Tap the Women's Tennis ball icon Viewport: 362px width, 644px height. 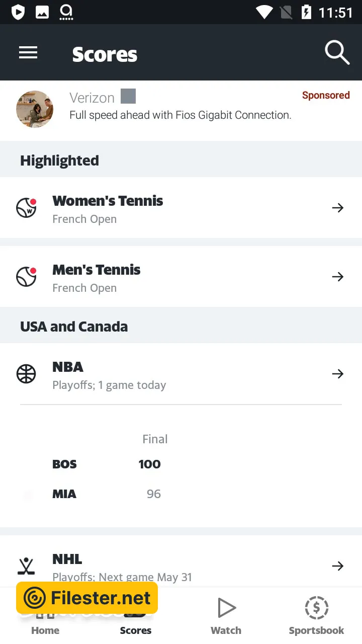26,208
